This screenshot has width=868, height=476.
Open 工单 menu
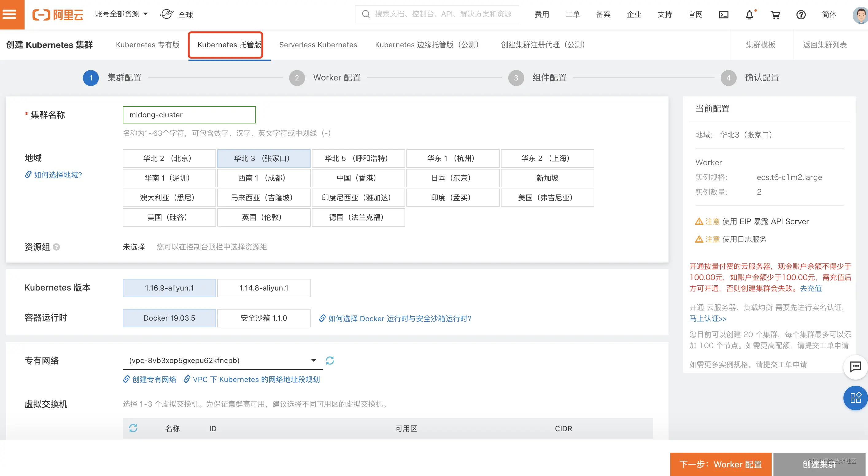572,14
